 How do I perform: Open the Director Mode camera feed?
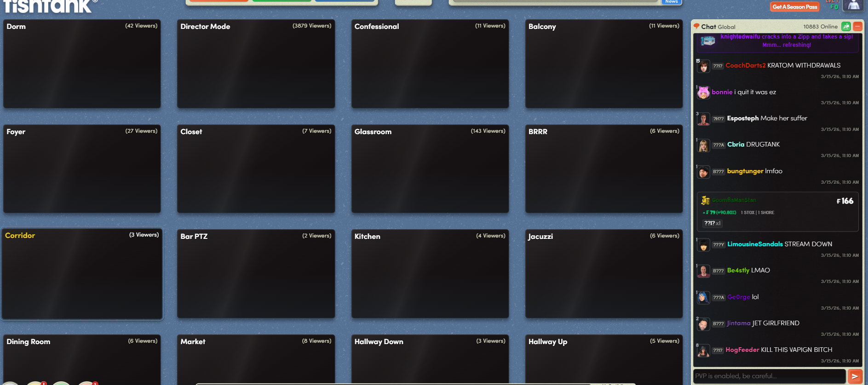pyautogui.click(x=256, y=64)
